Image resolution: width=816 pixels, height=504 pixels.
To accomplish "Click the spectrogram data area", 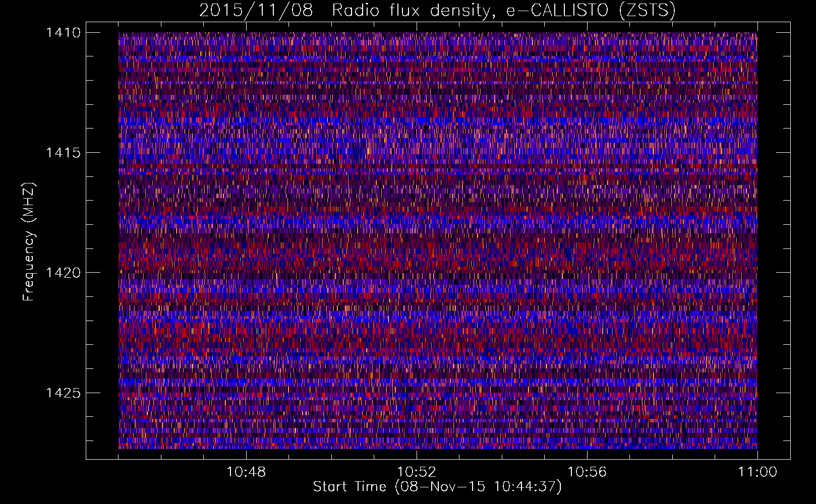I will pyautogui.click(x=438, y=240).
